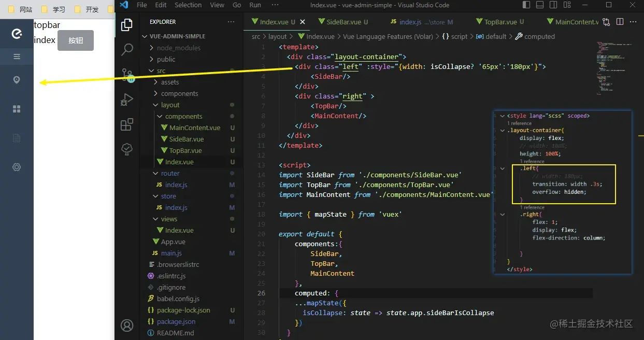Open the Go menu
The image size is (644, 340).
[237, 5]
